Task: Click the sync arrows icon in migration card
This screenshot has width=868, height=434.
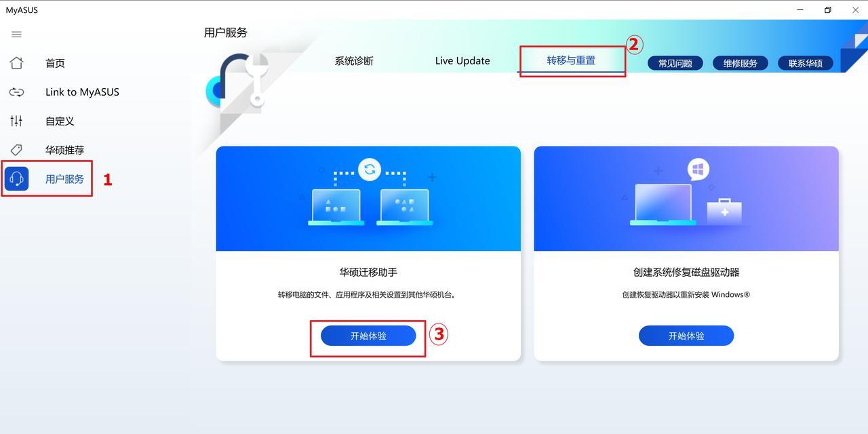Action: (370, 170)
